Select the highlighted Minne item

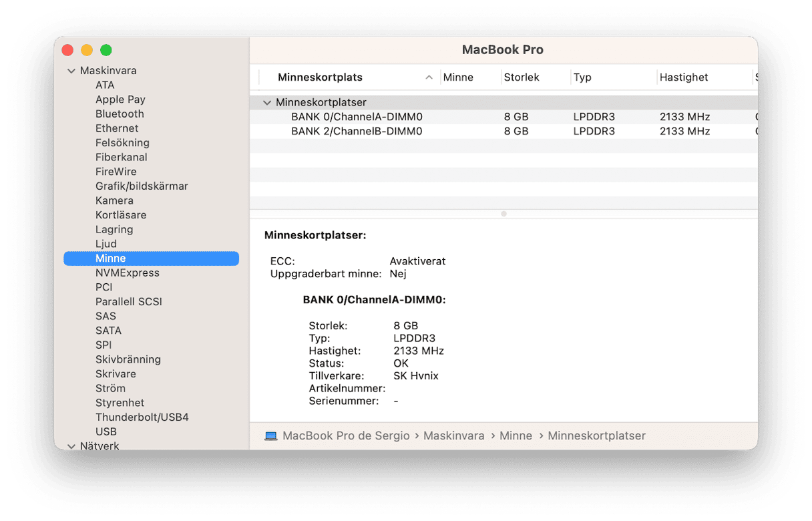(x=151, y=258)
